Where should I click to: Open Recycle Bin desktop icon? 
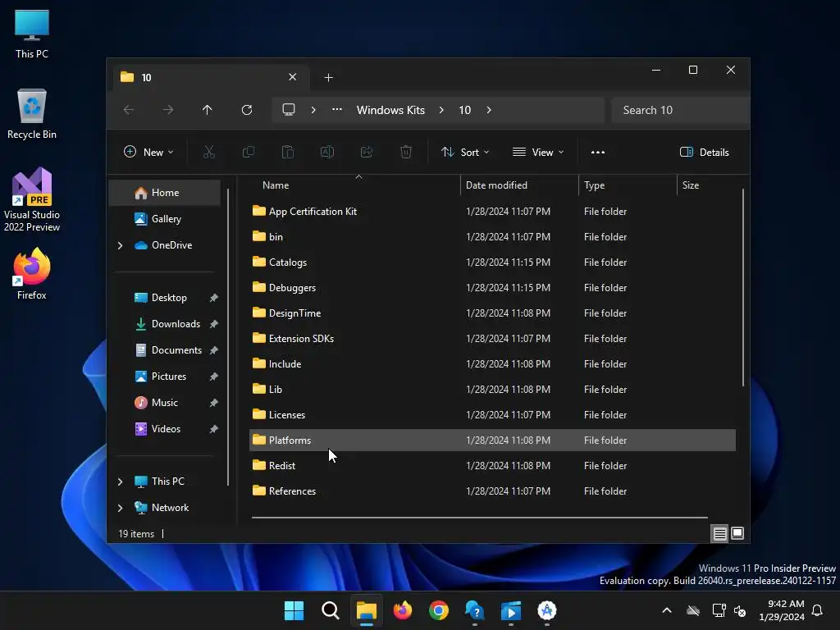pyautogui.click(x=32, y=114)
